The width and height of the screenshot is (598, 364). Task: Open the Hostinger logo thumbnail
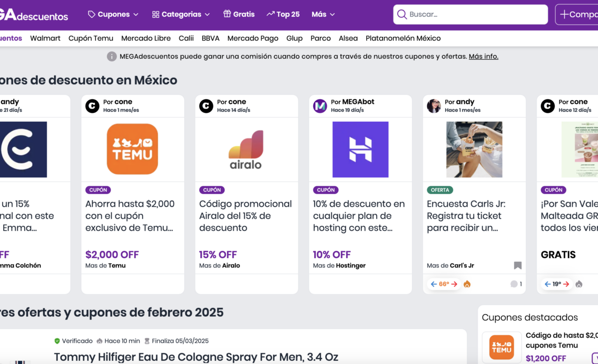(360, 149)
